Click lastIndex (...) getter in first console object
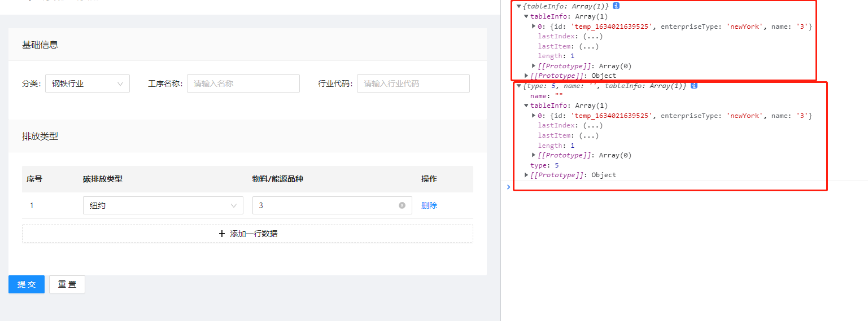The height and width of the screenshot is (321, 868). 592,36
